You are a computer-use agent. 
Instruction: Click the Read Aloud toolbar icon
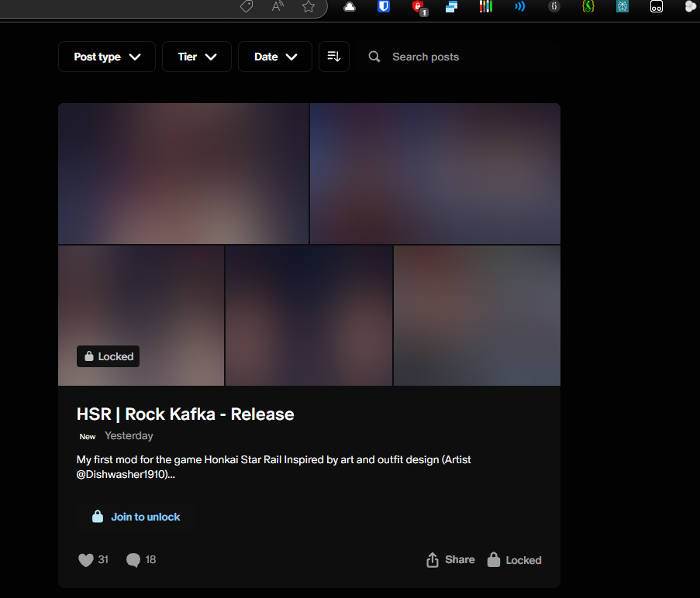click(278, 7)
